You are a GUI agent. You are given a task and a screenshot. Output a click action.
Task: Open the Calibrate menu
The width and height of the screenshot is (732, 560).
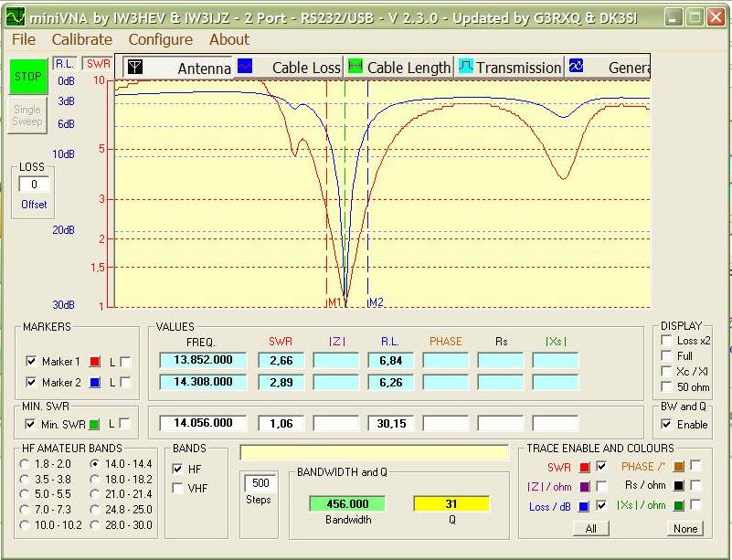coord(81,39)
